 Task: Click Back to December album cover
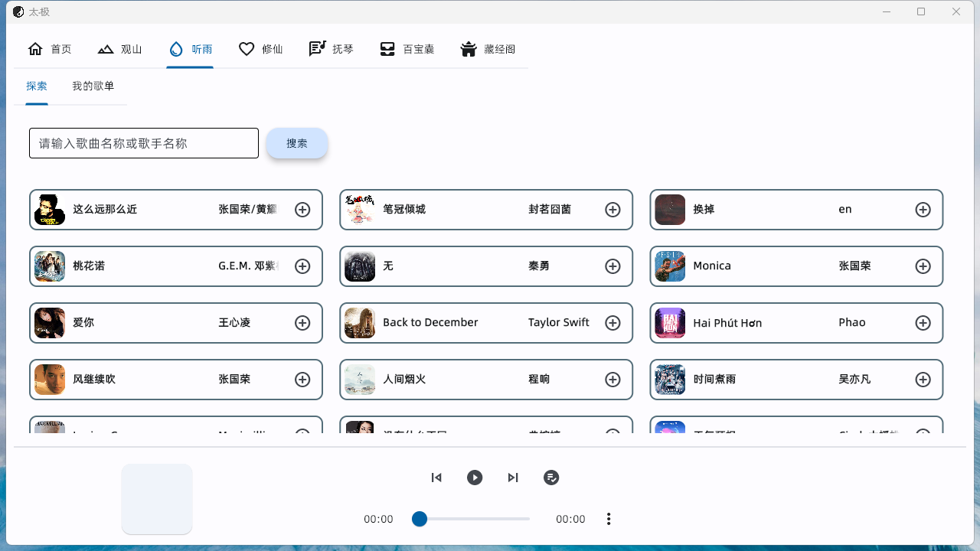[360, 323]
